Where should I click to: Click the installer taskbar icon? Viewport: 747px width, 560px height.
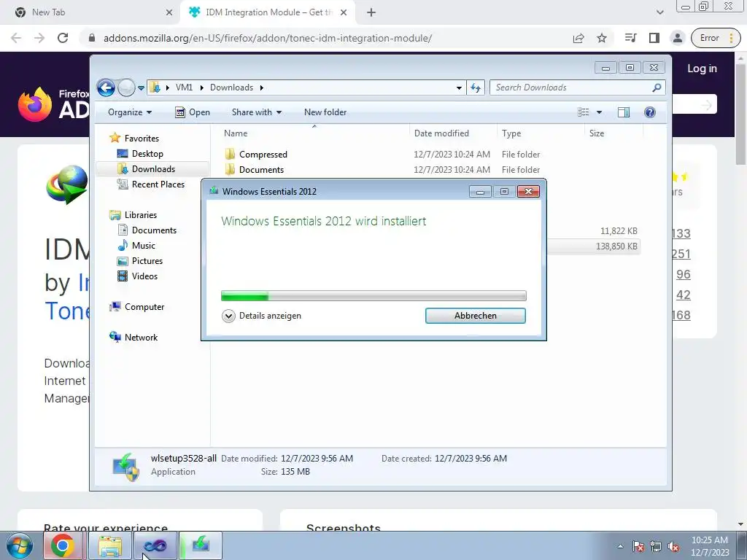pos(201,545)
